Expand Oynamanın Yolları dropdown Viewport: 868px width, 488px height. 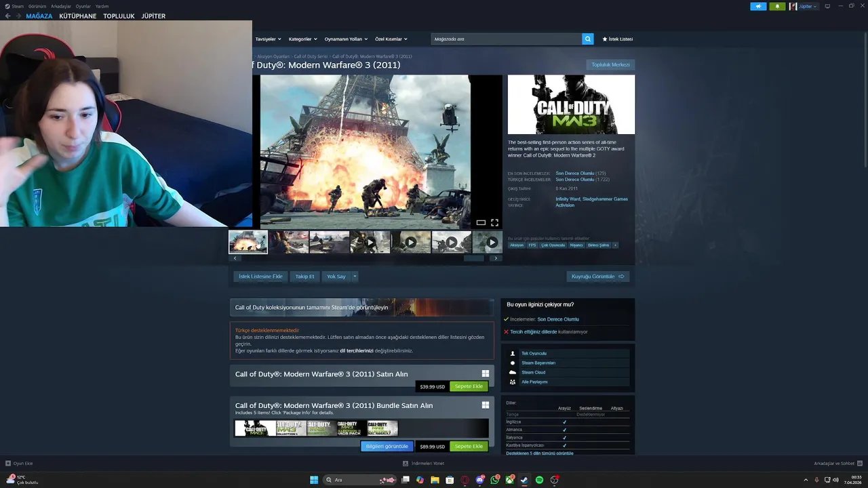(346, 39)
